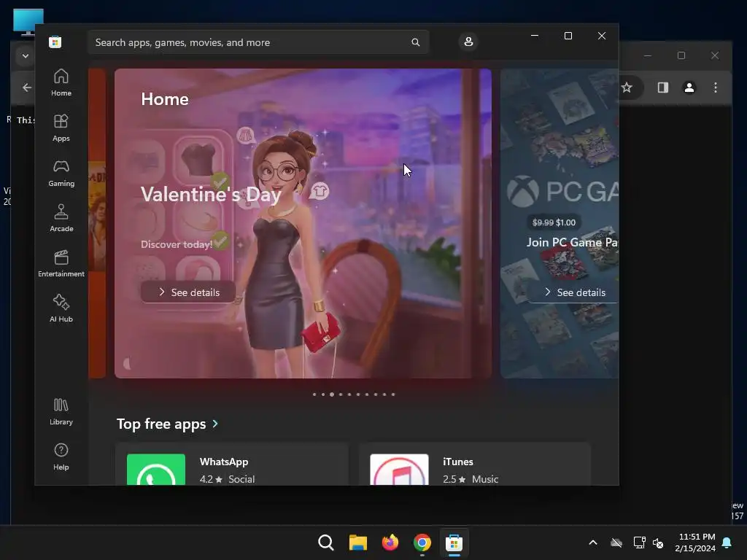The image size is (747, 560).
Task: Focus the Search apps, games, movies field
Action: [258, 42]
